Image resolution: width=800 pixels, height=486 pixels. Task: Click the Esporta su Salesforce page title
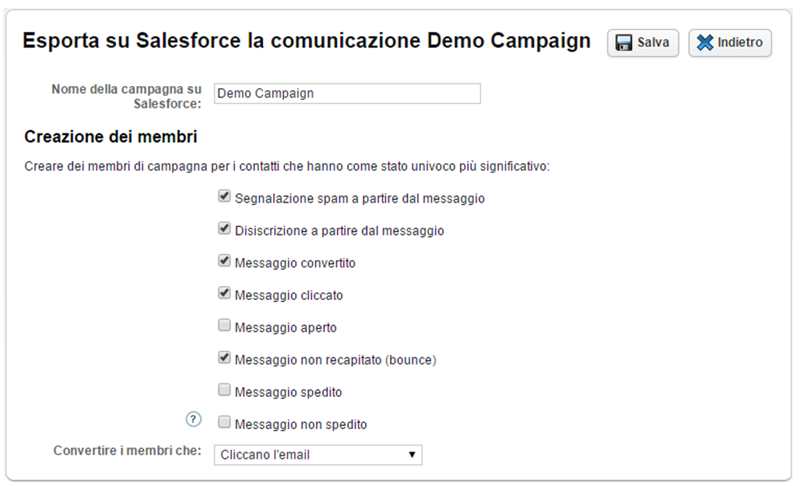306,42
